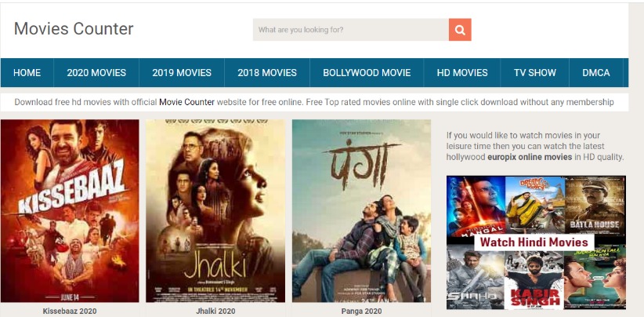Focus the 'What are you looking for?' search box
644x317 pixels.
pos(351,30)
